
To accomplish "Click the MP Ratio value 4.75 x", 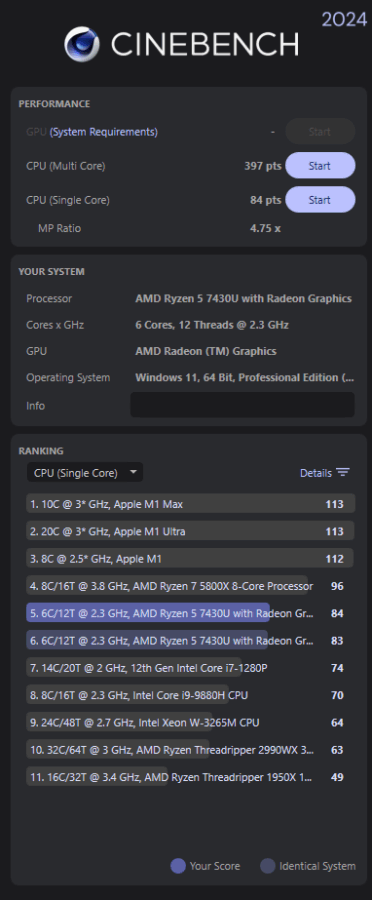I will click(265, 228).
